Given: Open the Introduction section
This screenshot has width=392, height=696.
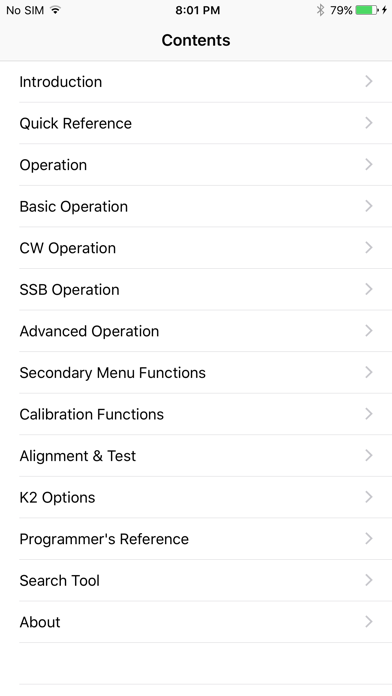Looking at the screenshot, I should pos(196,82).
